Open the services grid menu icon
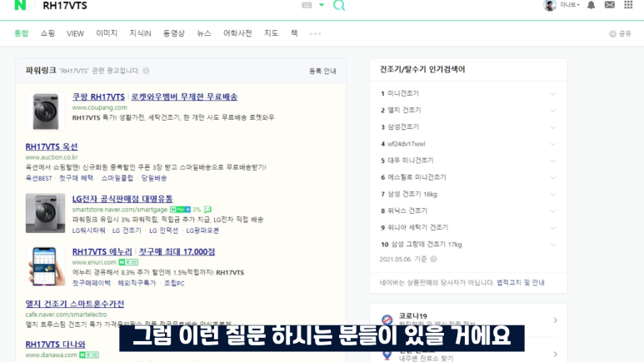 [x=628, y=5]
